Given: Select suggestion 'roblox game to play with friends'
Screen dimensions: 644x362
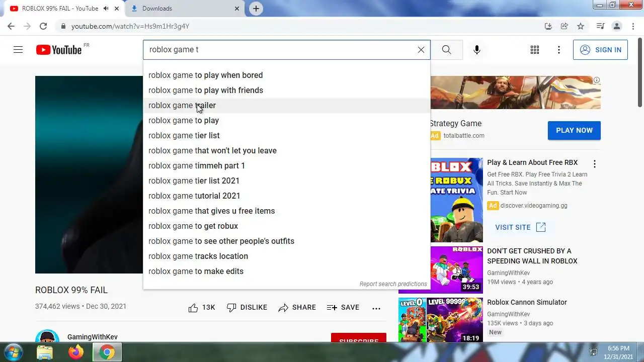Looking at the screenshot, I should 287,90.
